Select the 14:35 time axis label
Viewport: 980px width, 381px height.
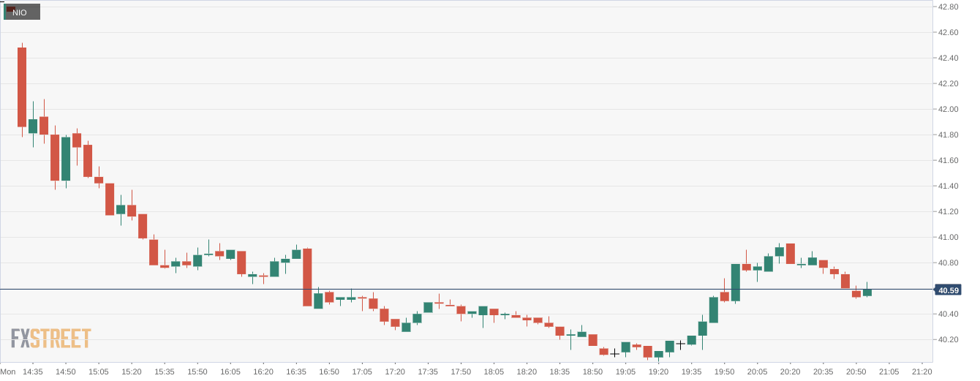(x=33, y=371)
